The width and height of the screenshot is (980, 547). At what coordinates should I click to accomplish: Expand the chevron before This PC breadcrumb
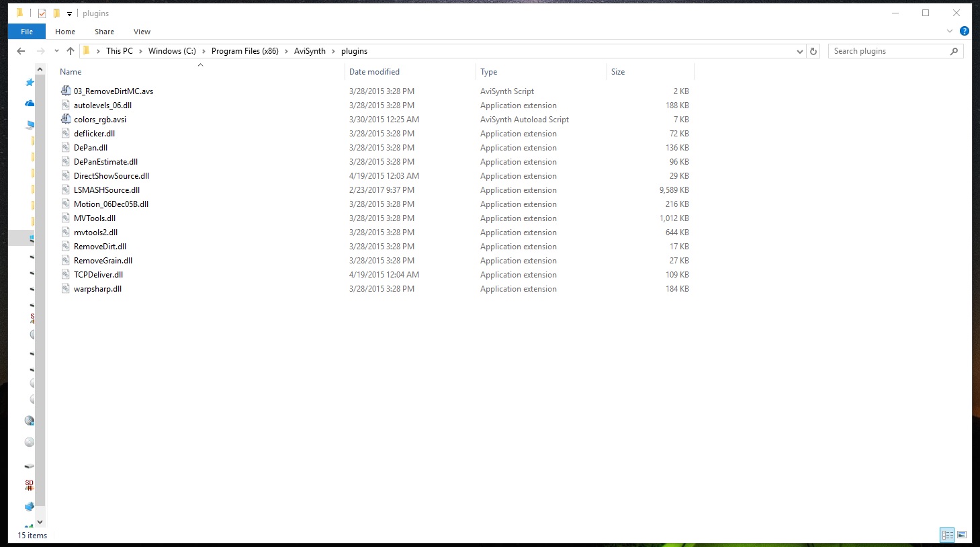(x=98, y=51)
